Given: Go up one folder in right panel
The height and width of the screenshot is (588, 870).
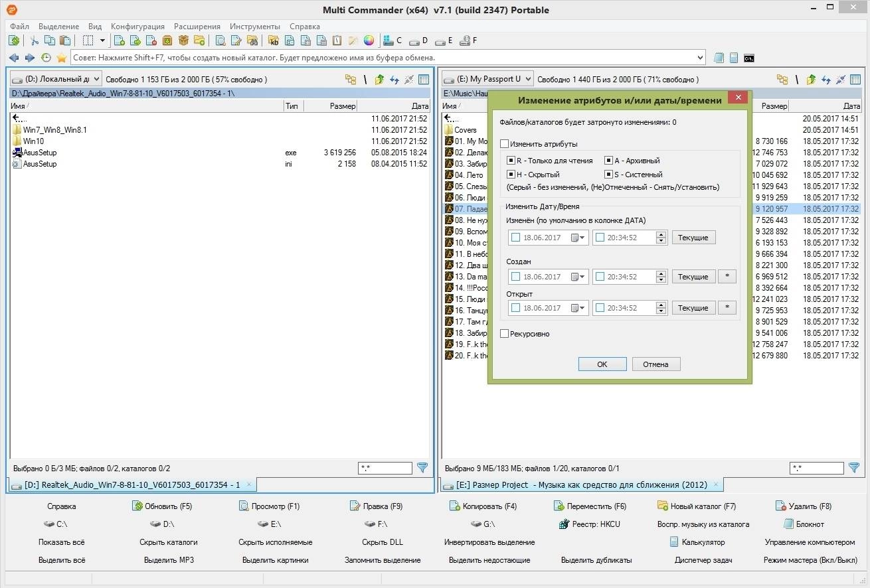Looking at the screenshot, I should [x=811, y=80].
